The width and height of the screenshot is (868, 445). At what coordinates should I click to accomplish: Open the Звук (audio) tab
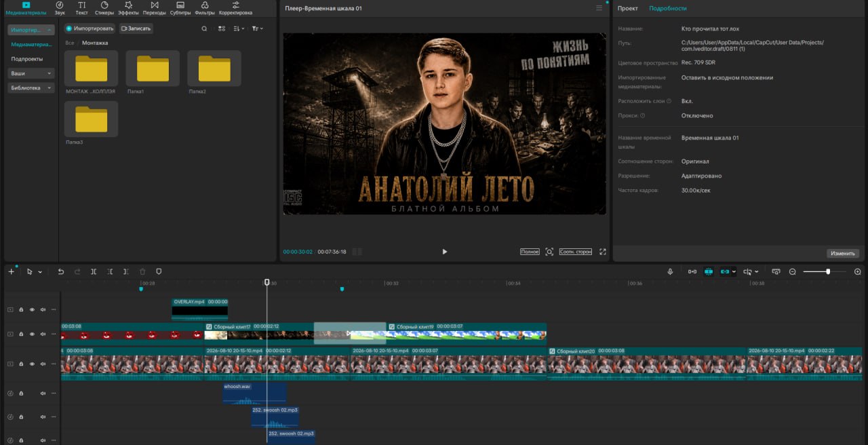[60, 8]
